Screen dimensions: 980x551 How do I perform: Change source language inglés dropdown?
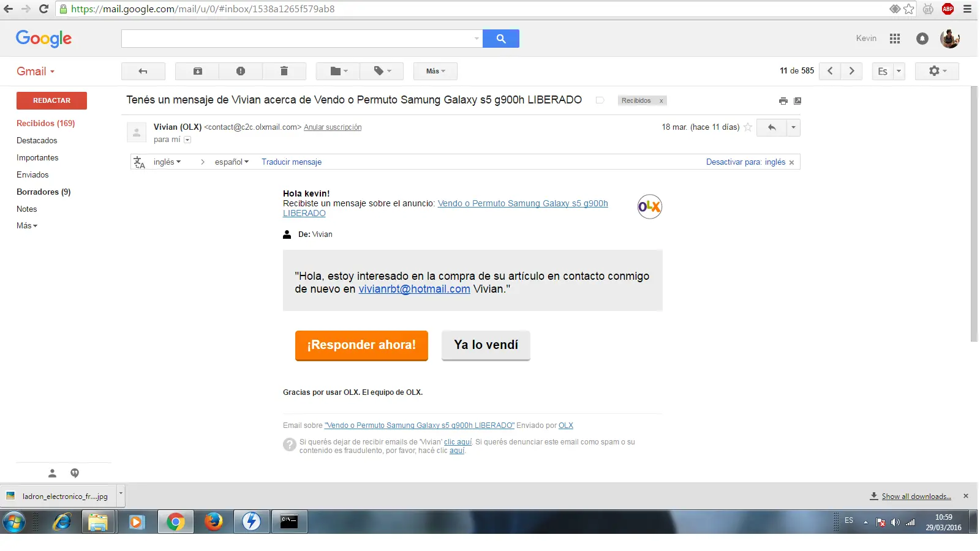[167, 162]
